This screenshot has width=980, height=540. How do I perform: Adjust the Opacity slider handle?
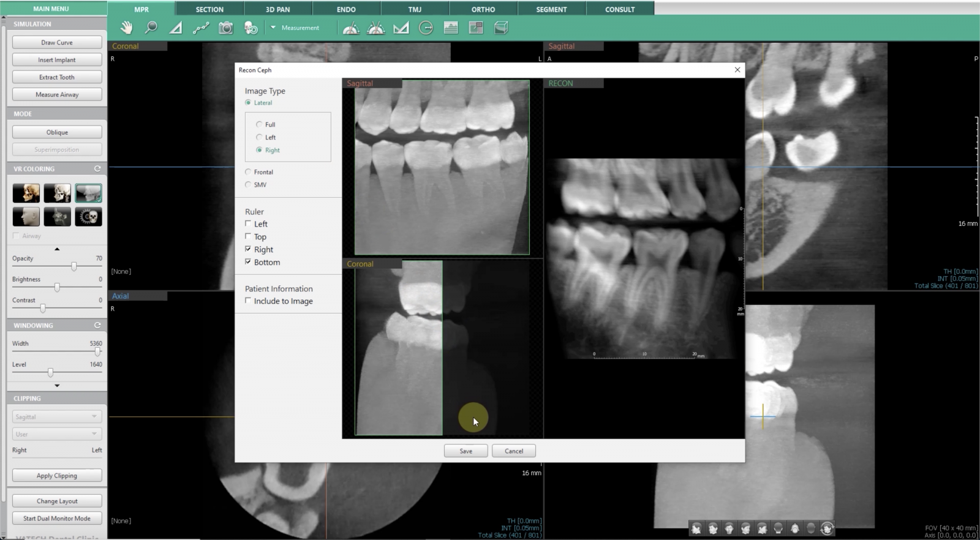click(74, 266)
